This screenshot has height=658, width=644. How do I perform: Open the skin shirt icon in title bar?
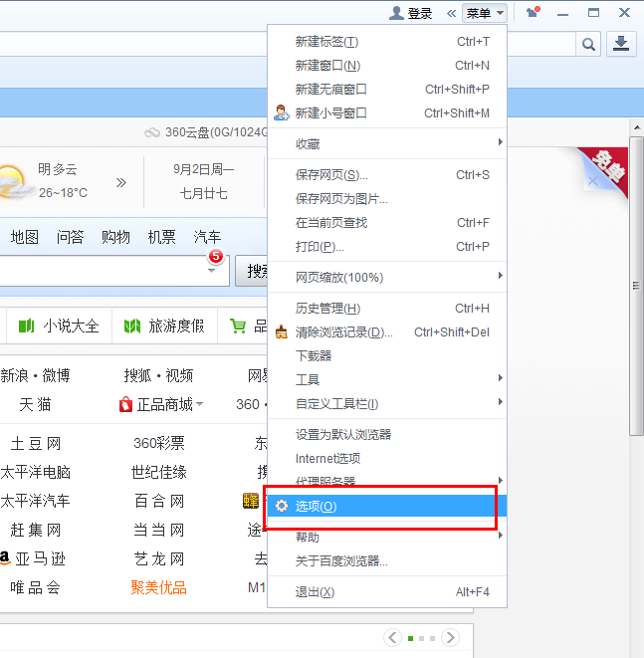pyautogui.click(x=533, y=13)
